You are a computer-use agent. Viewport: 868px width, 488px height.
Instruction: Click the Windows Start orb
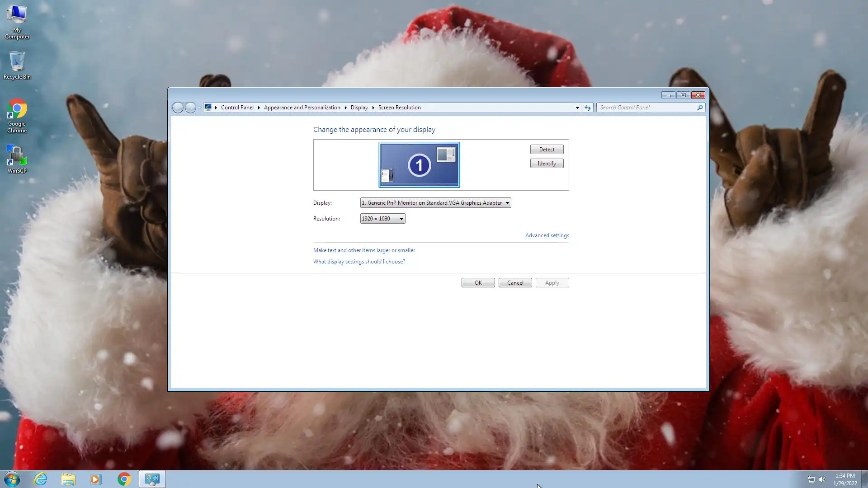(12, 479)
